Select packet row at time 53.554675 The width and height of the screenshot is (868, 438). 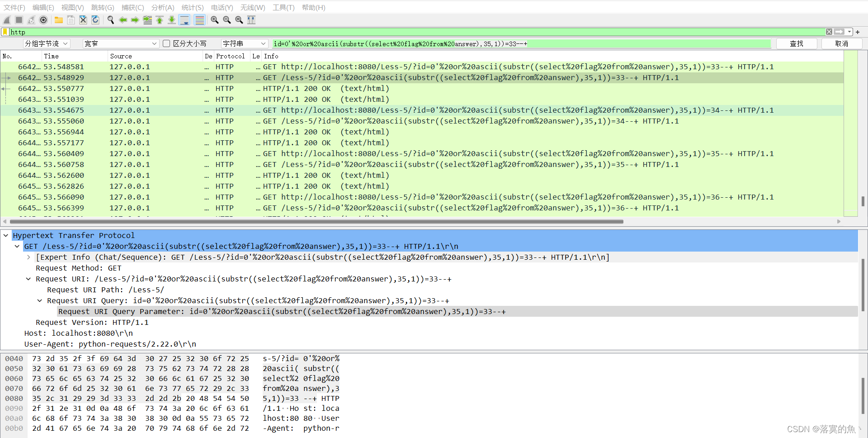coord(422,110)
